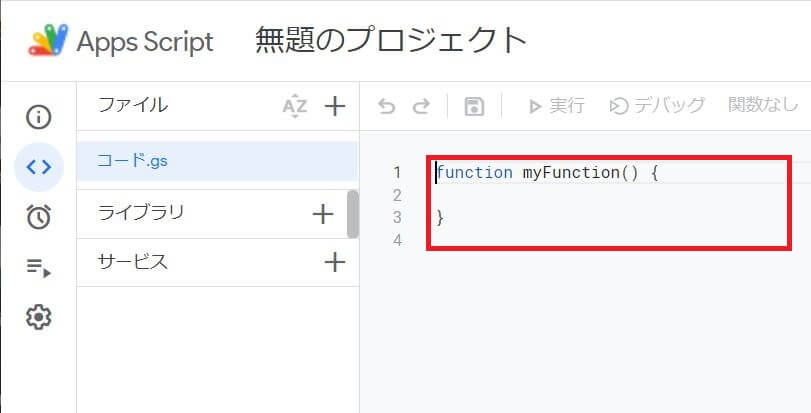Image resolution: width=811 pixels, height=413 pixels.
Task: Add a service with サービス plus
Action: coord(334,262)
